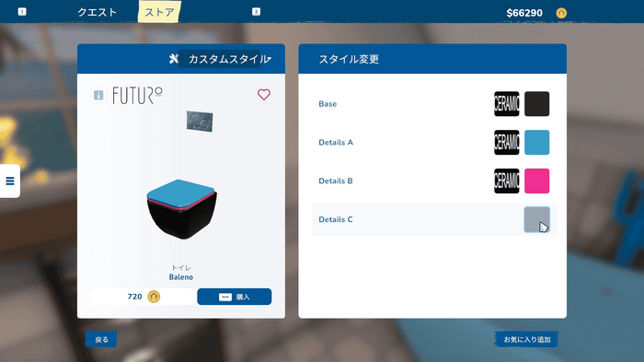644x362 pixels.
Task: Click the flush plate thumbnail
Action: pos(200,122)
